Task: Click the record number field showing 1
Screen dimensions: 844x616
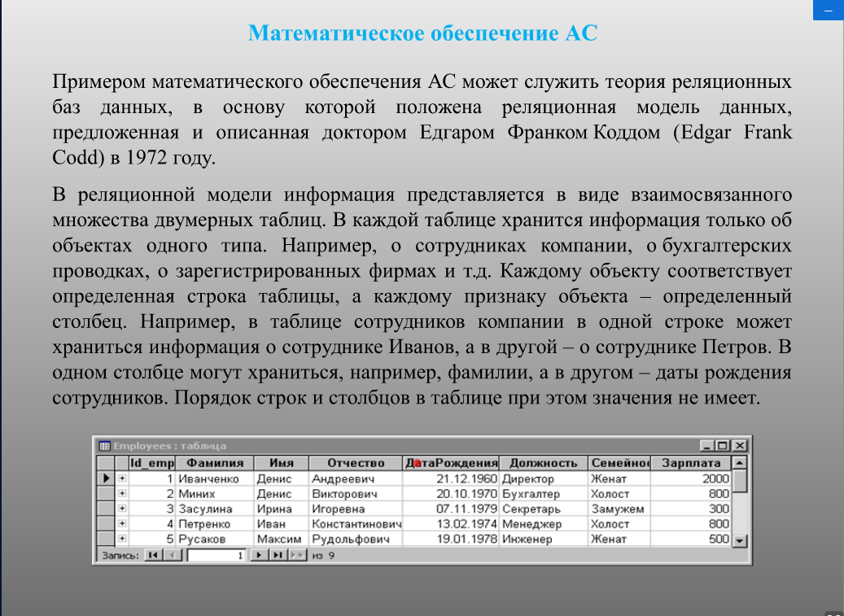Action: tap(216, 555)
